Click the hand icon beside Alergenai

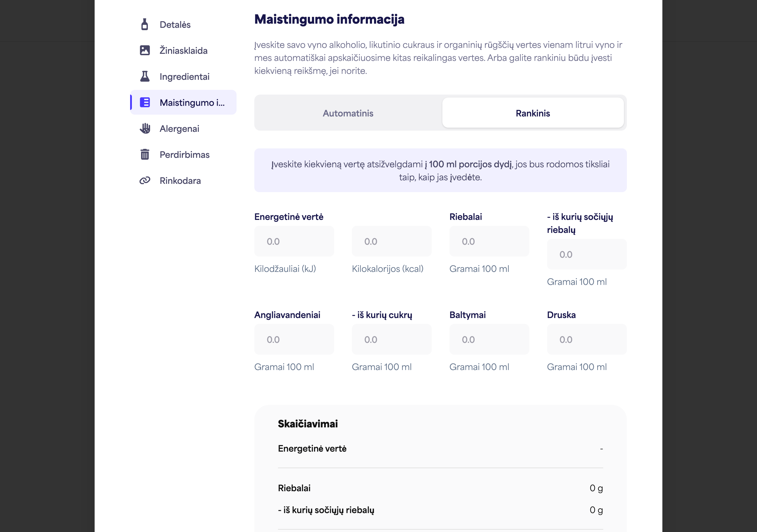coord(145,128)
